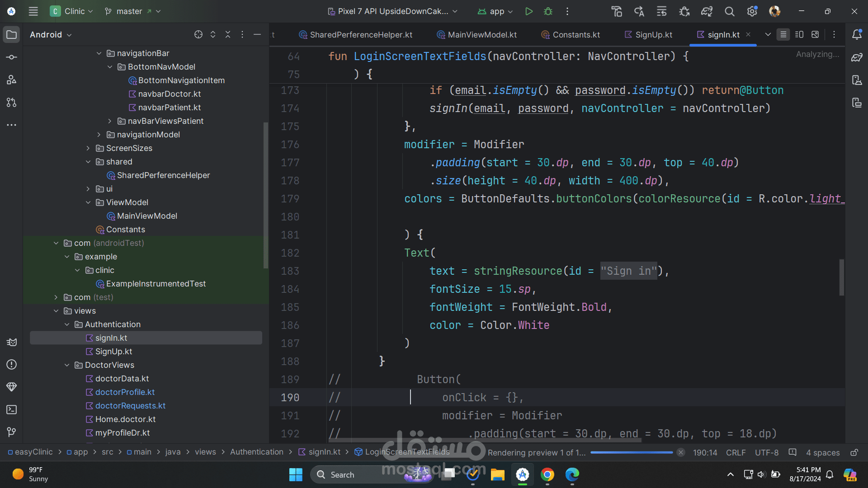Screen dimensions: 868x488
Task: Switch editor to Design view mode
Action: [815, 35]
